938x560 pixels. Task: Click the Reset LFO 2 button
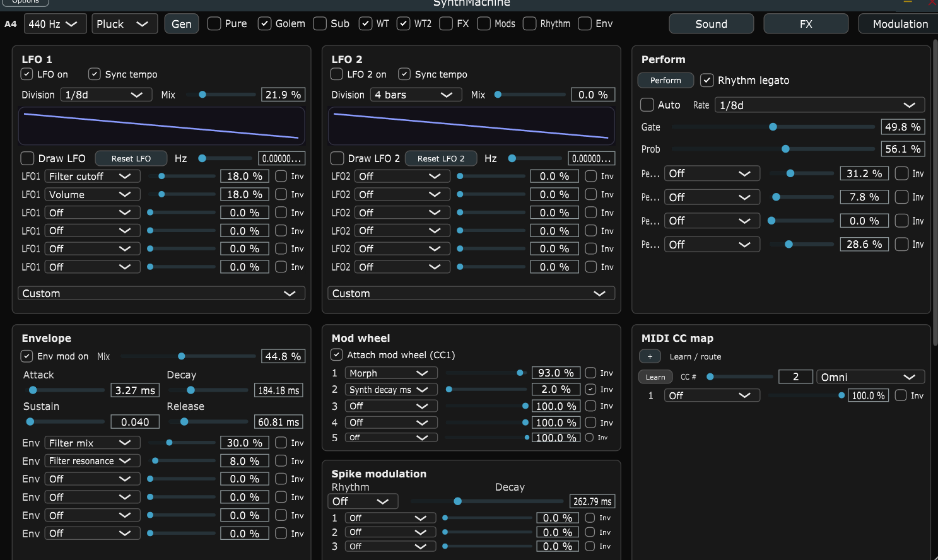(441, 158)
